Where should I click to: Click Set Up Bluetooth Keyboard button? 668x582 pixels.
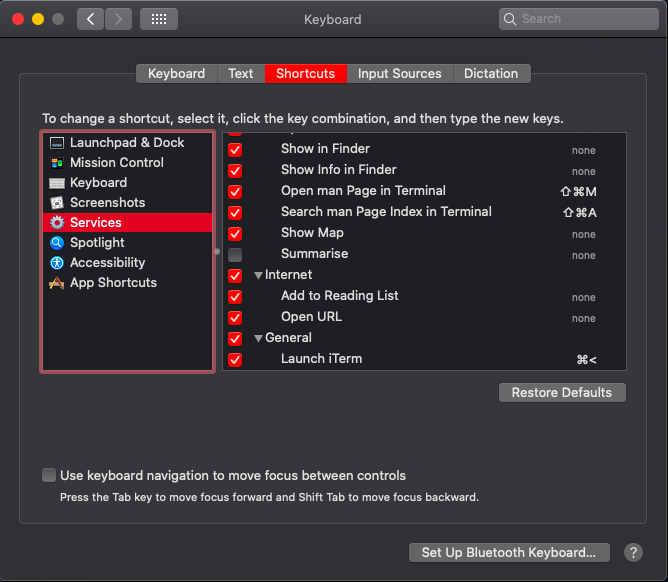[x=509, y=553]
